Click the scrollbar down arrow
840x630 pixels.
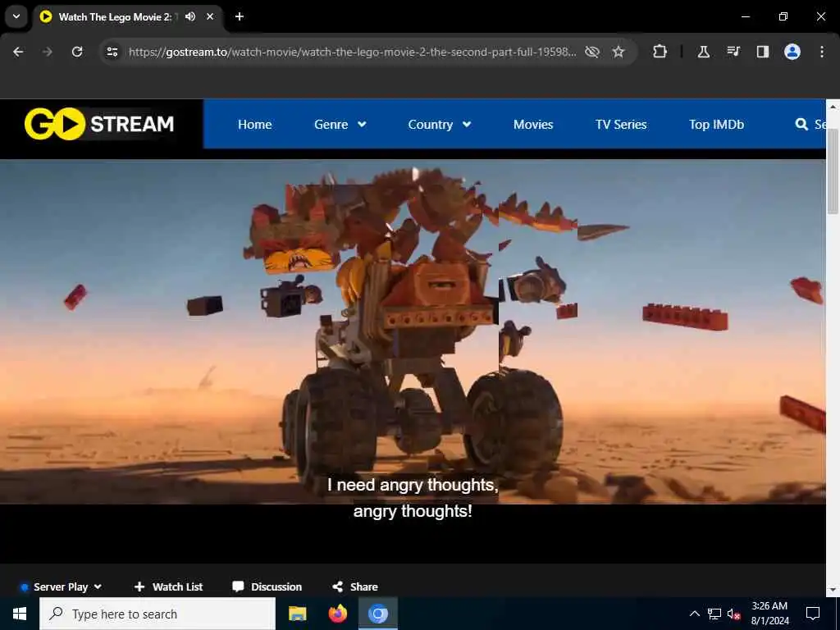click(833, 591)
